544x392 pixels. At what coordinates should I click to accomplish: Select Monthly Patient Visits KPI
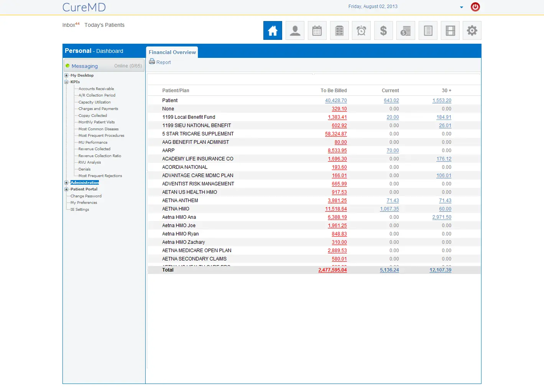tap(97, 122)
